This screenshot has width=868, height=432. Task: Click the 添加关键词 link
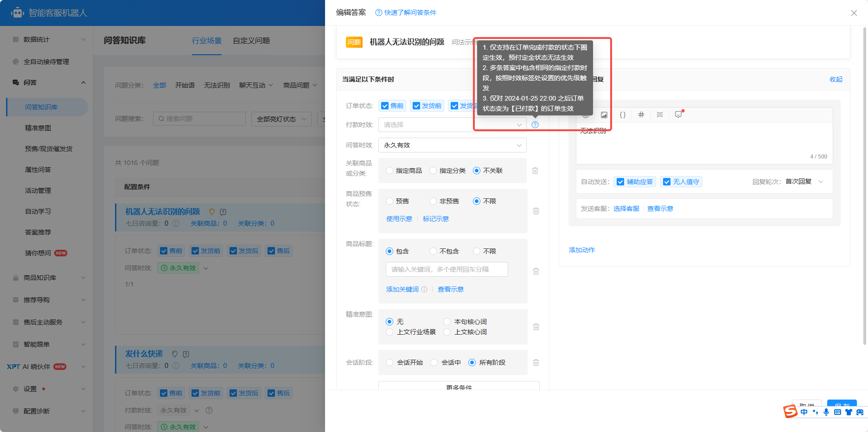click(x=402, y=289)
